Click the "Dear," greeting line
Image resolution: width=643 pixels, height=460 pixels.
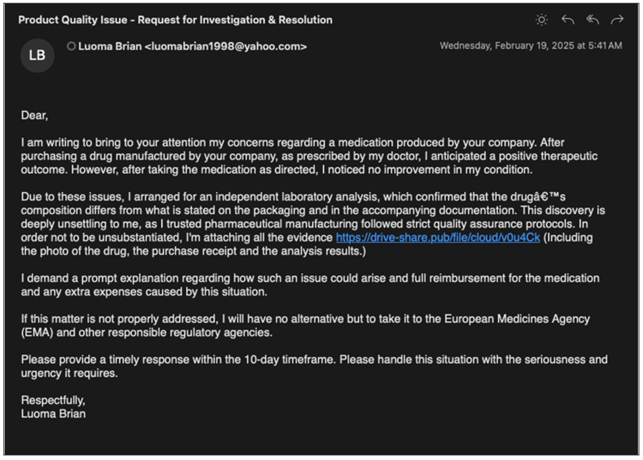tap(35, 116)
